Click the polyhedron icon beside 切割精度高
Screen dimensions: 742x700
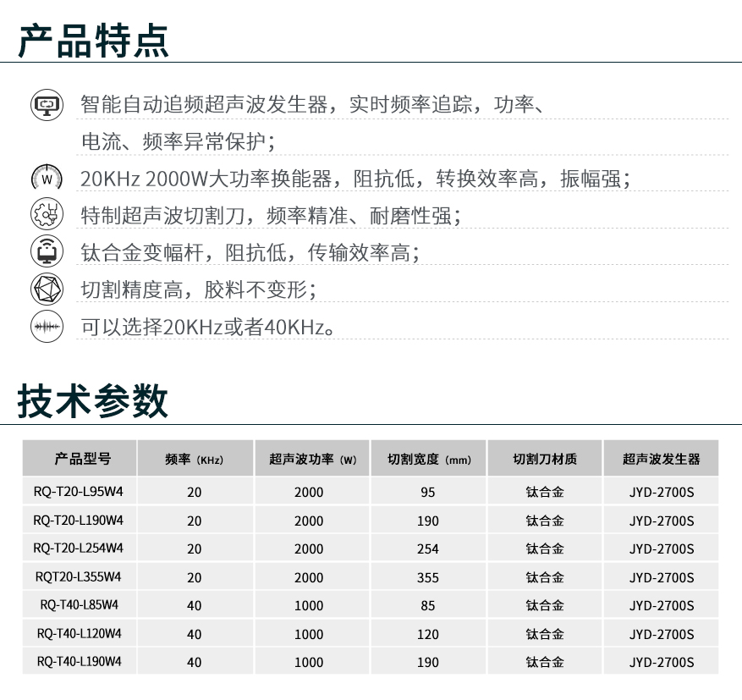pyautogui.click(x=47, y=289)
